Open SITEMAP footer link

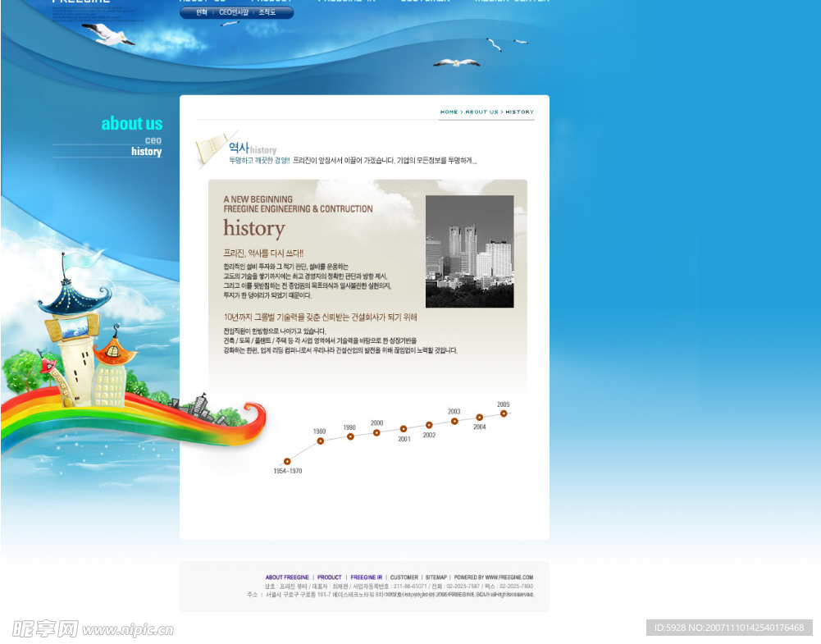[436, 578]
